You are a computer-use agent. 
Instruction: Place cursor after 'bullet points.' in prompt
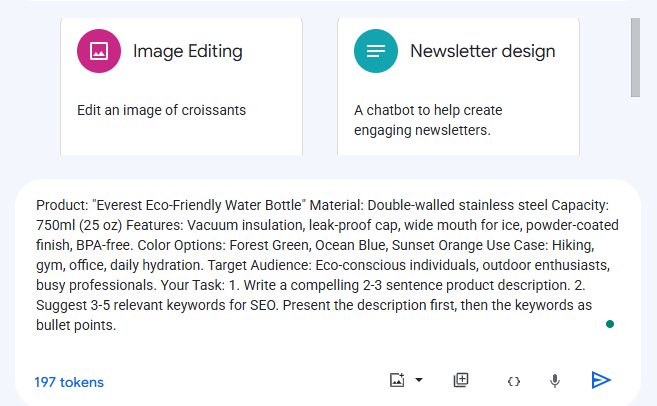click(119, 326)
